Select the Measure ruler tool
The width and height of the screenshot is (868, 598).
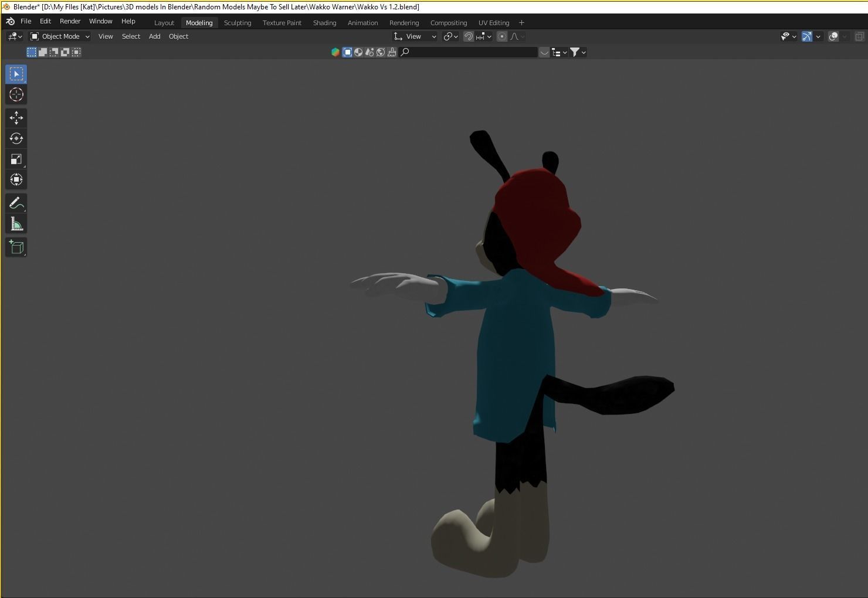(16, 223)
